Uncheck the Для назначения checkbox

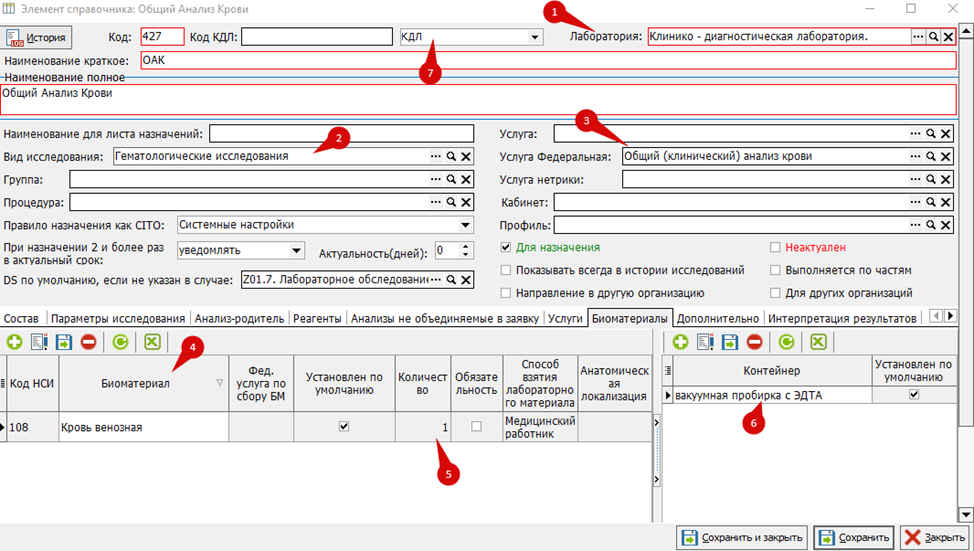(506, 247)
